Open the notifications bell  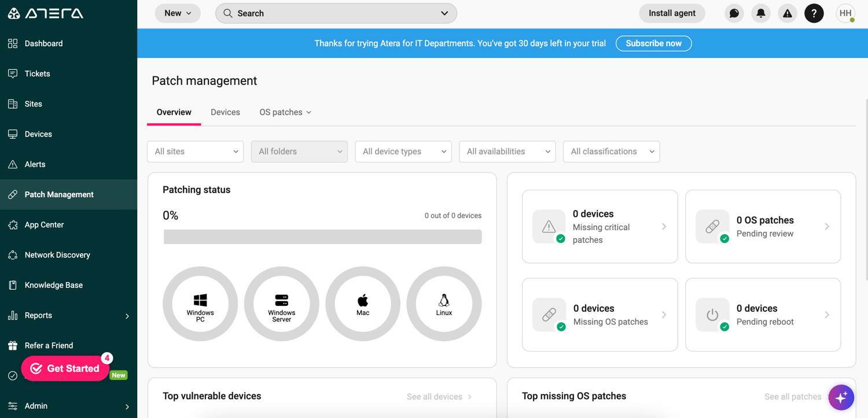(x=761, y=13)
